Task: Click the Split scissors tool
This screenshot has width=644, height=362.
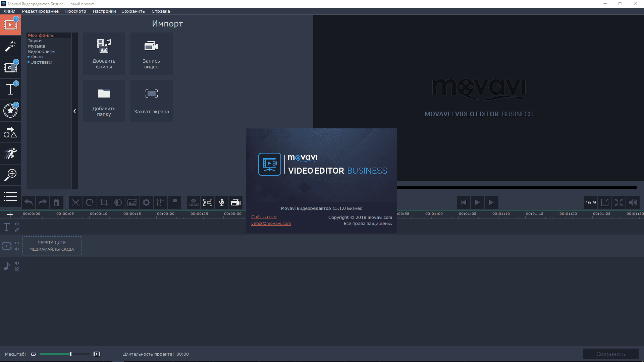Action: pyautogui.click(x=76, y=202)
